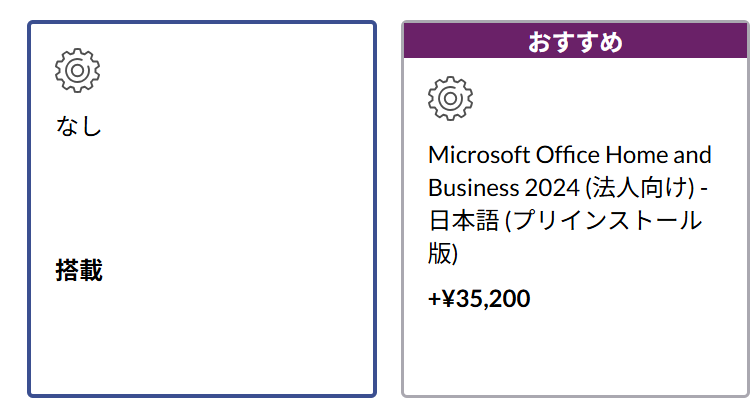Screen dimensions: 754x406
Task: Click the "日本語 (プリインストール" text line
Action: 564,221
